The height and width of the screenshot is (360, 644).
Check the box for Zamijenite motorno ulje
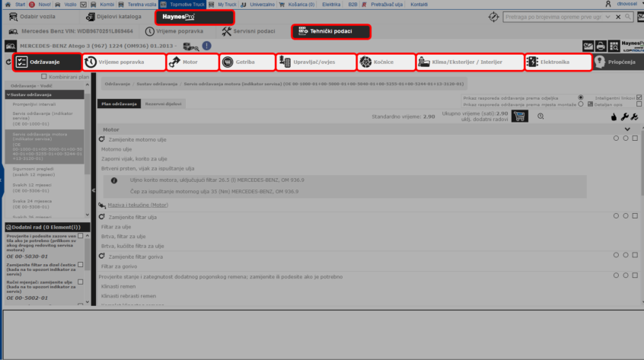click(x=635, y=139)
